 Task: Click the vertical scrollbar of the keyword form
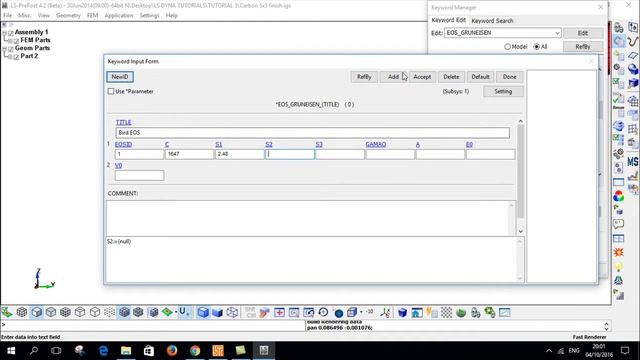pyautogui.click(x=520, y=171)
